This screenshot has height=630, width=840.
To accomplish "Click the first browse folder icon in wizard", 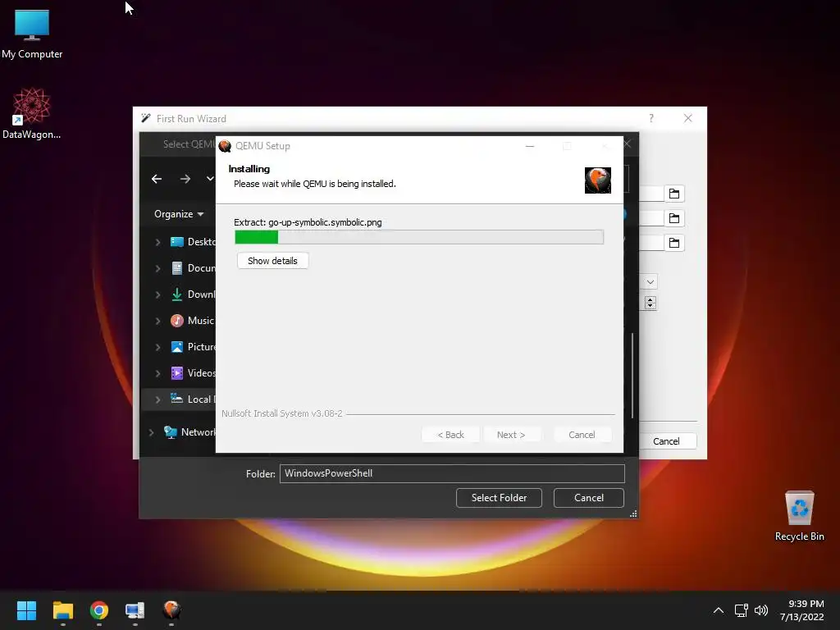I will 674,194.
